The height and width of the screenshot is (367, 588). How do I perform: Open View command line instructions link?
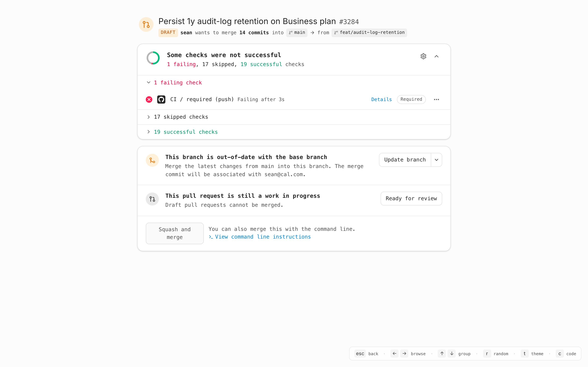tap(262, 237)
